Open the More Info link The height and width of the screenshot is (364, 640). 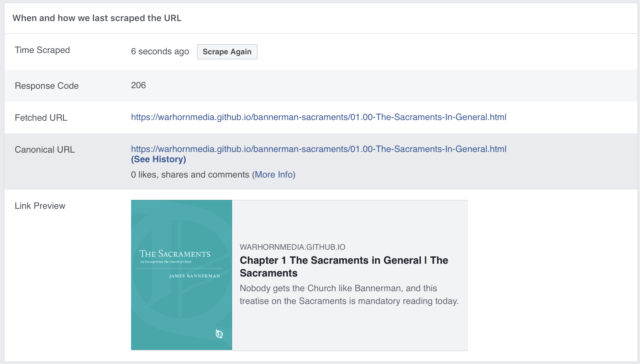click(x=274, y=175)
